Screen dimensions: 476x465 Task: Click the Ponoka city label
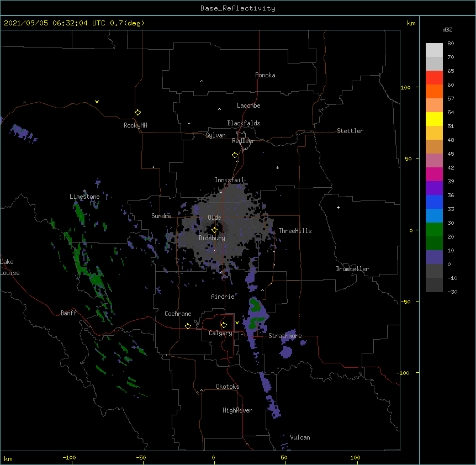coord(265,75)
